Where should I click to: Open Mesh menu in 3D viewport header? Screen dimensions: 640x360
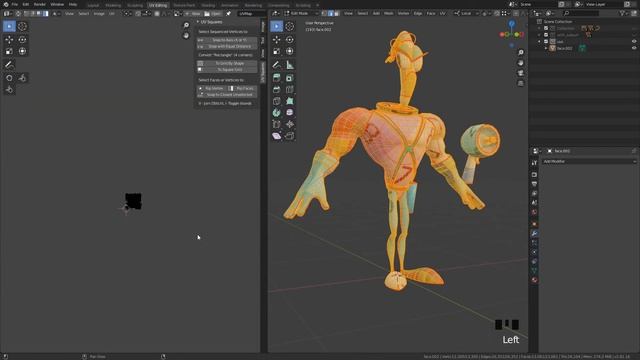(x=389, y=13)
